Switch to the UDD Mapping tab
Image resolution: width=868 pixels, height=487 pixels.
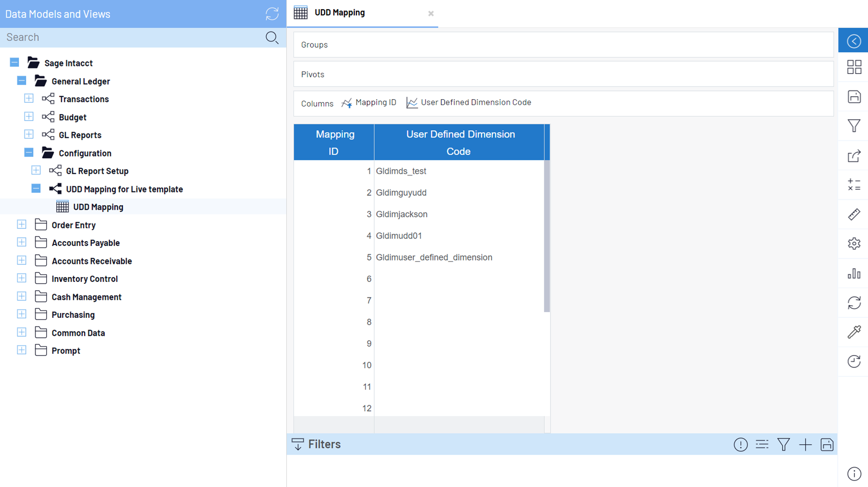(x=340, y=13)
